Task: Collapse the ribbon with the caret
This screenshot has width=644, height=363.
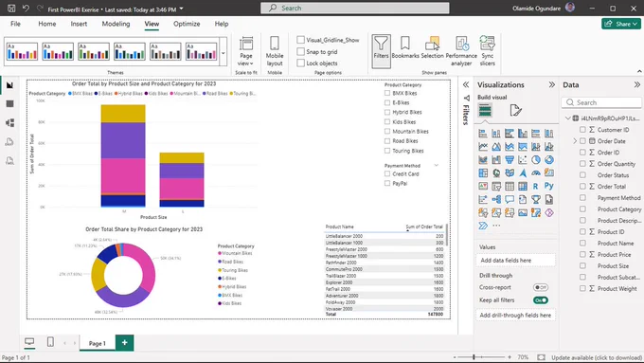Action: [639, 71]
